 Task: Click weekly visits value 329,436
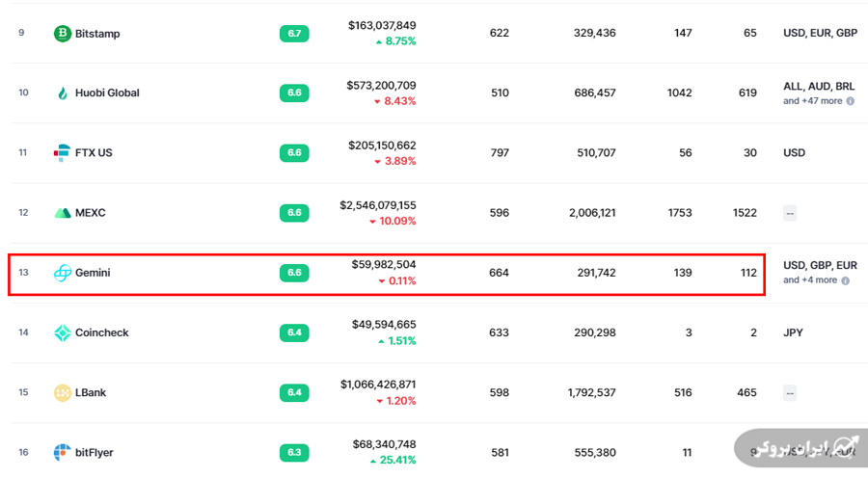(x=594, y=33)
